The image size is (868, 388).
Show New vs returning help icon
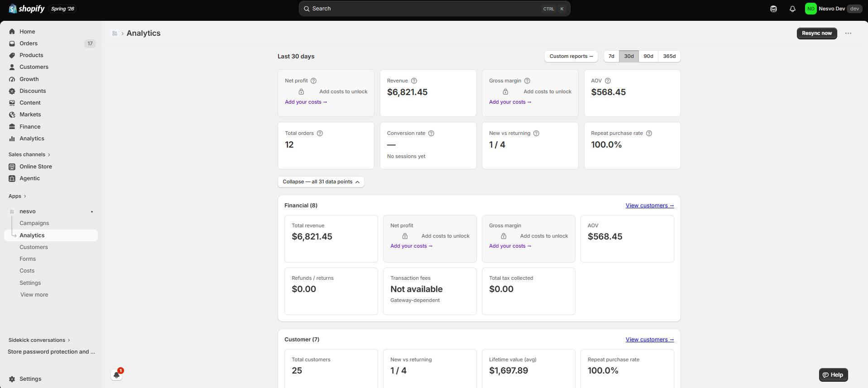coord(536,133)
